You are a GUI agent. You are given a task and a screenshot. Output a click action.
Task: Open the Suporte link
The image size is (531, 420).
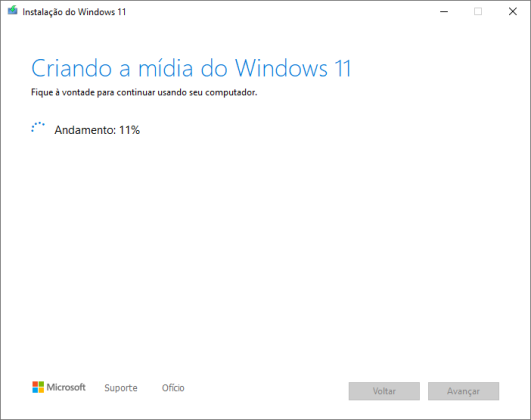[x=121, y=388]
